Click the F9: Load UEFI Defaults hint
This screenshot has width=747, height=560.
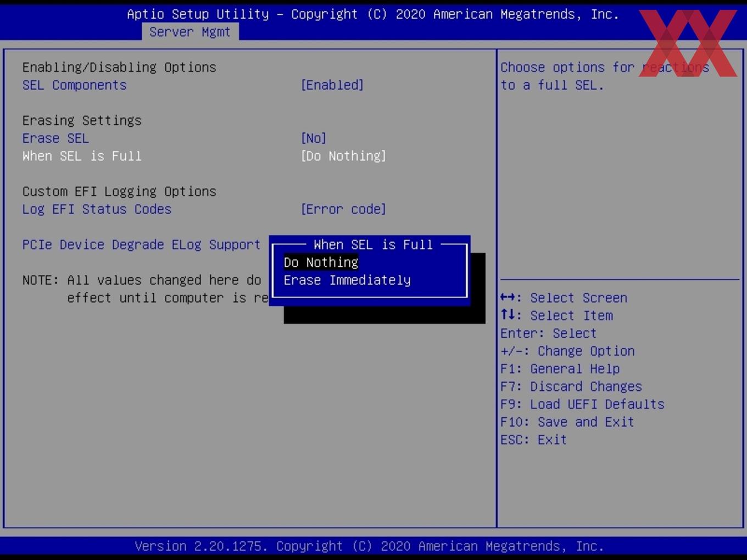[582, 404]
